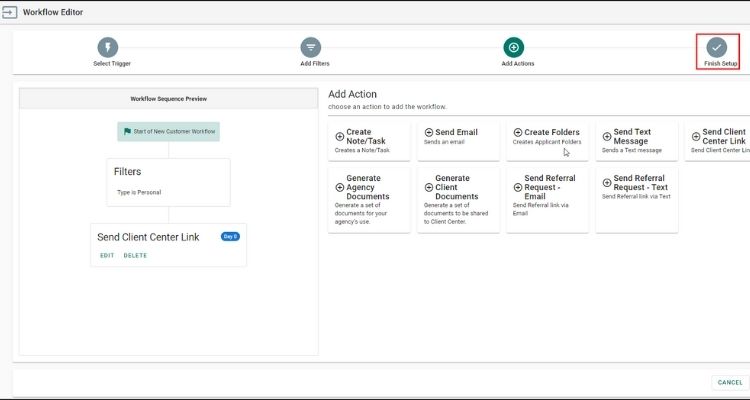
Task: Open the Filters box in preview
Action: click(168, 182)
